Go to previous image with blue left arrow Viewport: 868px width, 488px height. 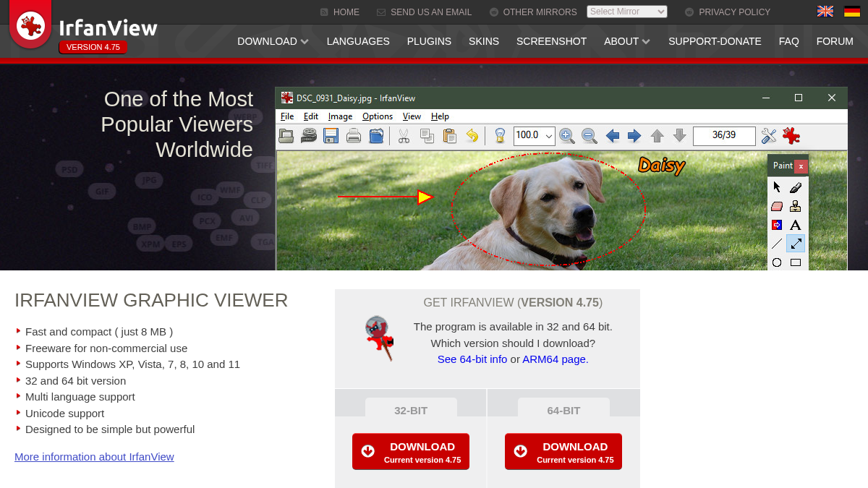pos(612,135)
